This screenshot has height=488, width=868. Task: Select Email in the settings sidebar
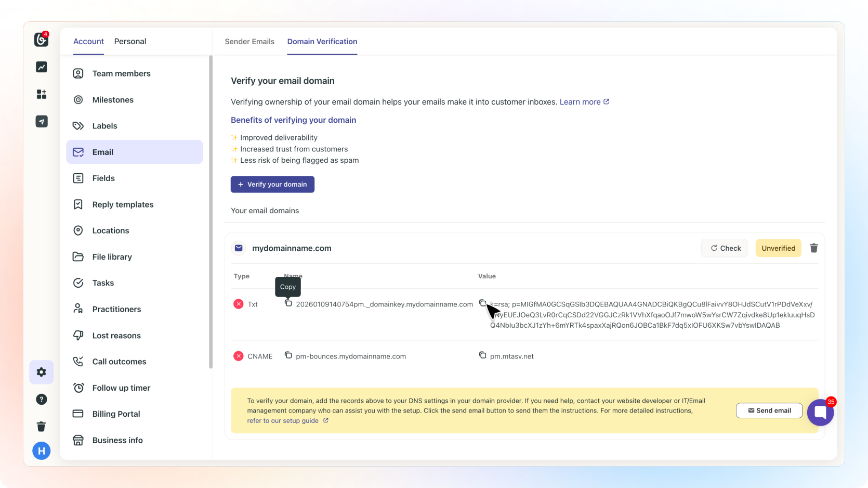click(134, 152)
